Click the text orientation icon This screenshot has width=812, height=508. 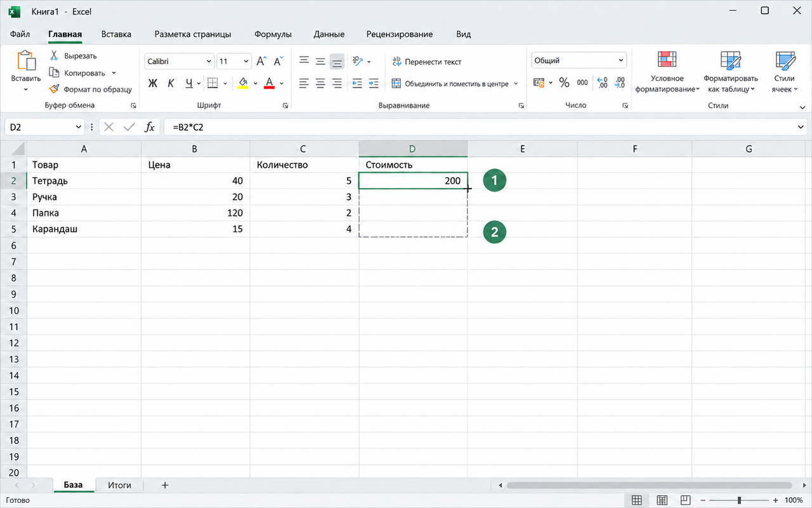coord(358,62)
